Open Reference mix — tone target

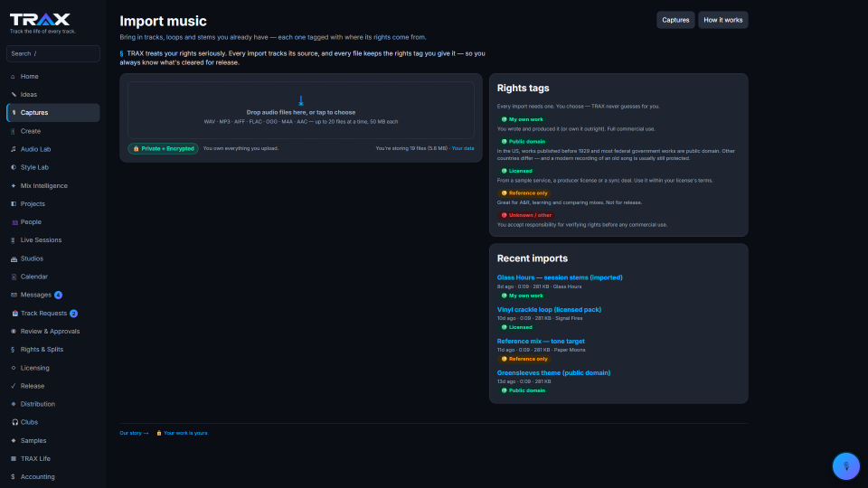[x=541, y=341]
